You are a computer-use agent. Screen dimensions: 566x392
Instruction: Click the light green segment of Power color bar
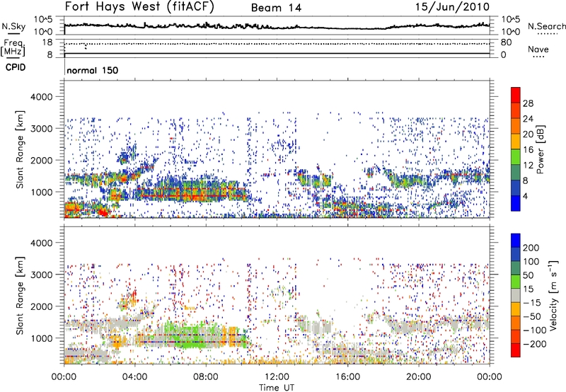coord(516,157)
